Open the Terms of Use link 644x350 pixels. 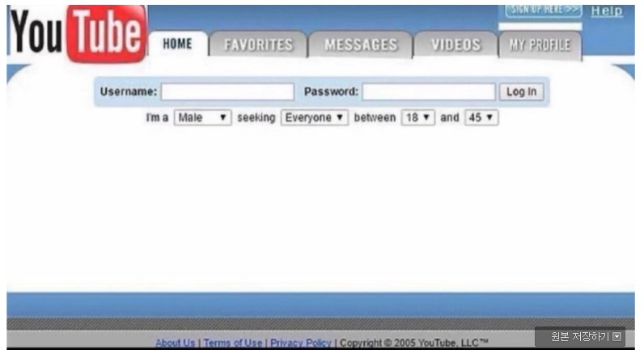pos(233,343)
